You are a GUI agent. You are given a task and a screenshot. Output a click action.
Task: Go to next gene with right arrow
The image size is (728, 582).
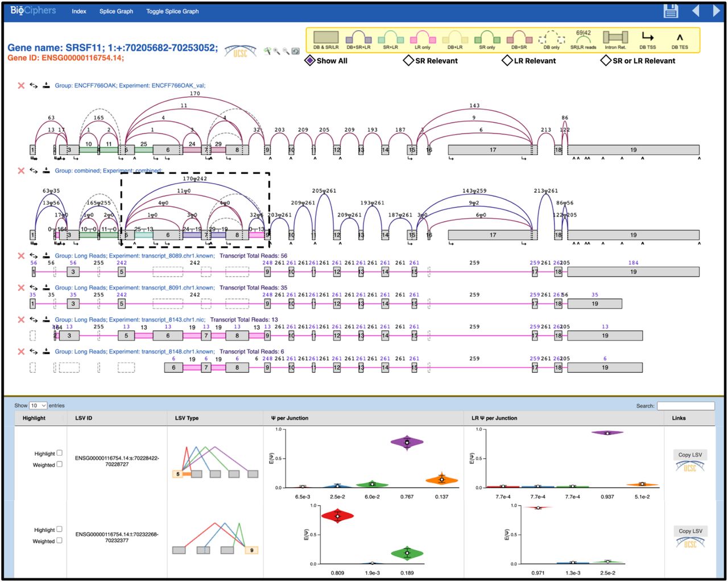[716, 11]
